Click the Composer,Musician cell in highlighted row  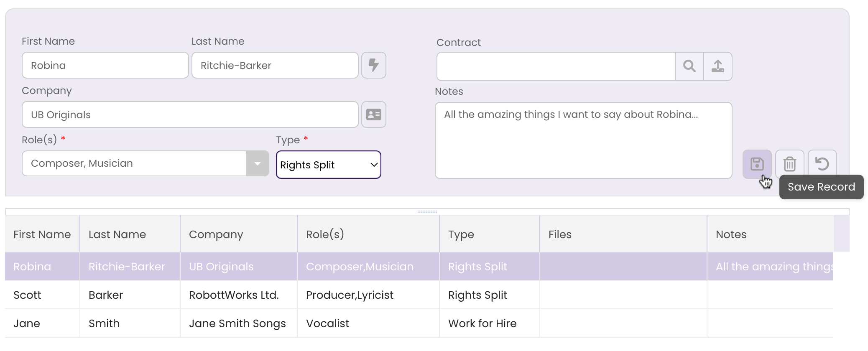pos(368,266)
